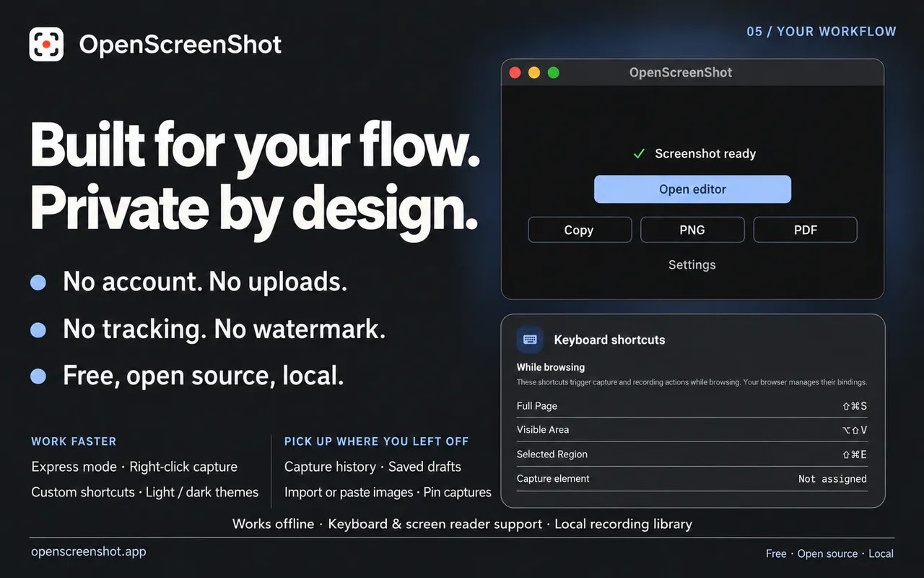Click the 'Import or paste images · Pin captures' line

tap(388, 492)
